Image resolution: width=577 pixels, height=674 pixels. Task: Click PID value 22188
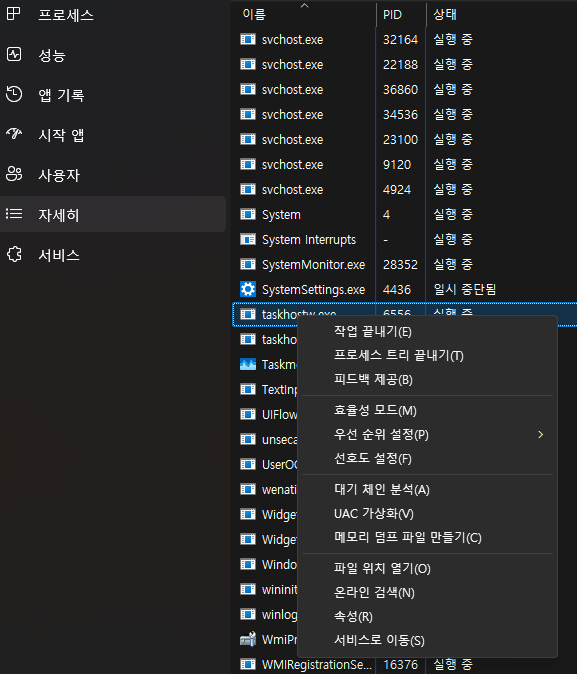coord(400,64)
